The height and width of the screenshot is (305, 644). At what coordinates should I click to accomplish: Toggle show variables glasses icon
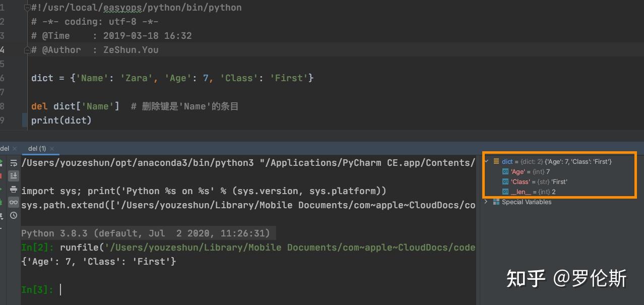(x=14, y=202)
